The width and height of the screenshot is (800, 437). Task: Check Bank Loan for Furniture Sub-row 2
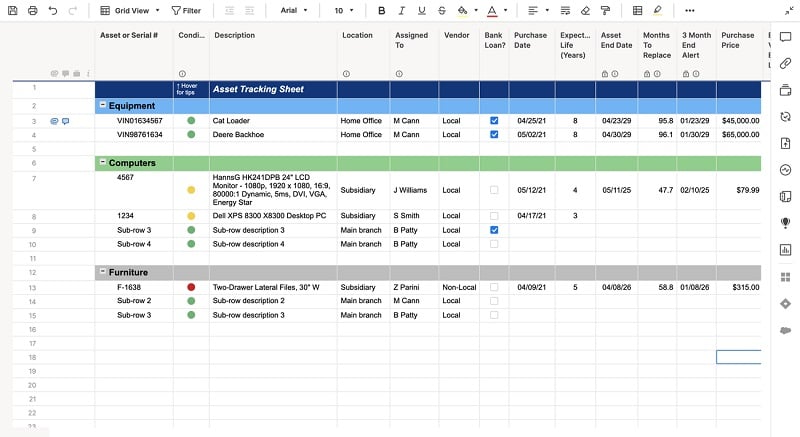point(494,301)
